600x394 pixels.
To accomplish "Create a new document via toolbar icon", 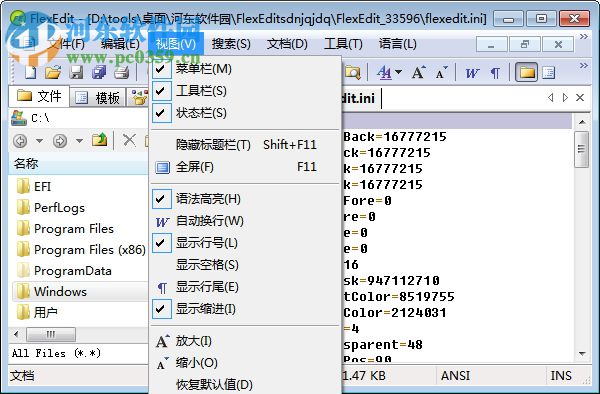I will (31, 72).
